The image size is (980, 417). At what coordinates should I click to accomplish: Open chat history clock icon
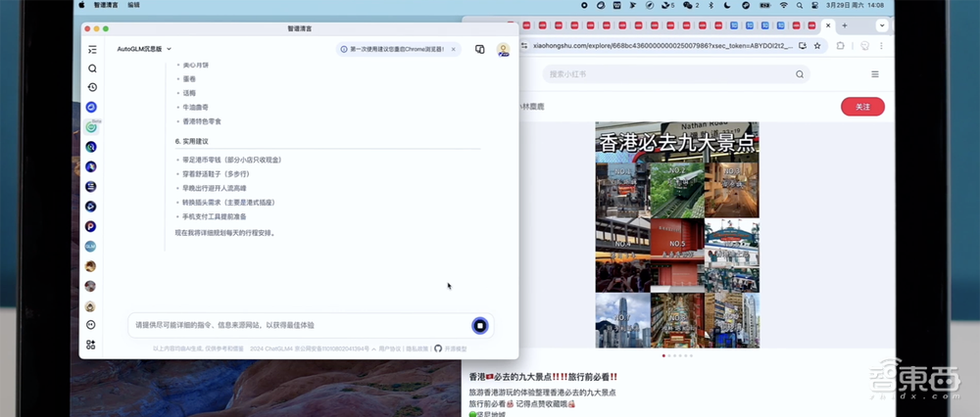(91, 87)
